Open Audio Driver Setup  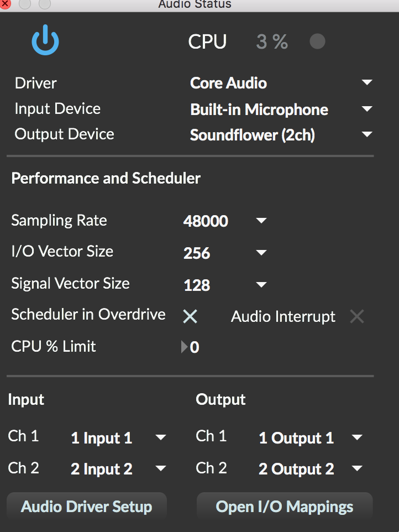point(87,507)
